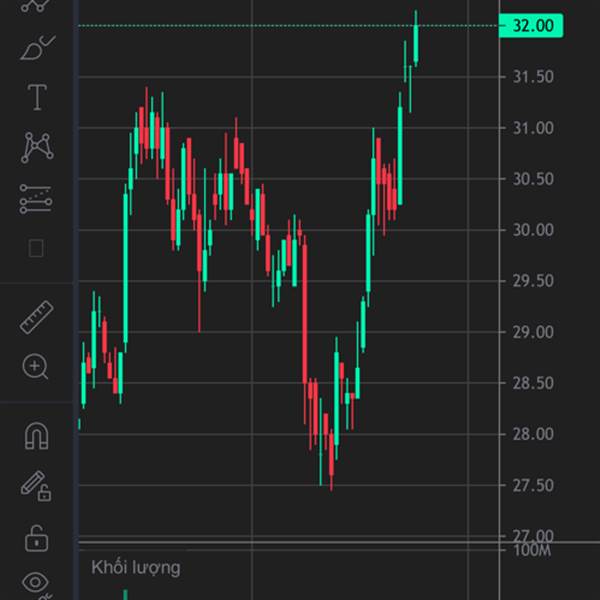Select the Brush drawing tool
The height and width of the screenshot is (600, 600).
tap(37, 48)
